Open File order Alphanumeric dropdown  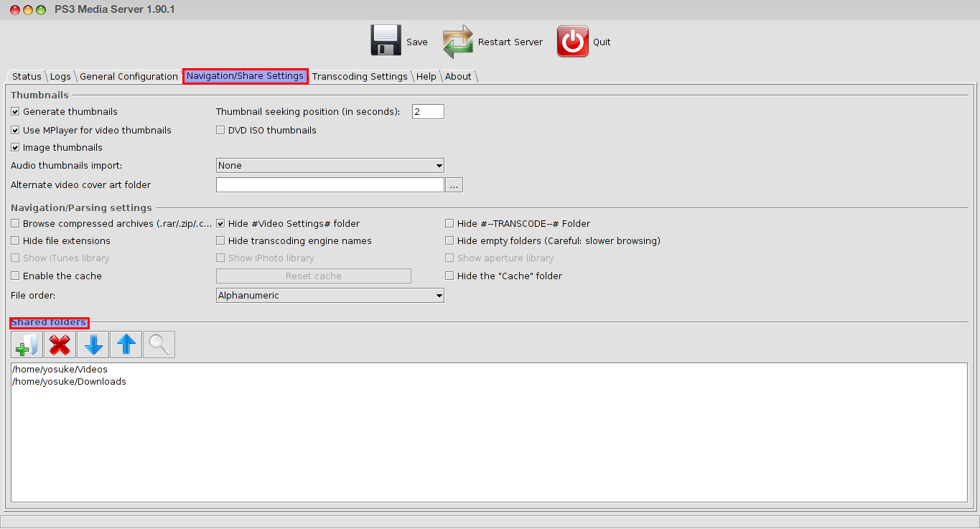pyautogui.click(x=330, y=296)
